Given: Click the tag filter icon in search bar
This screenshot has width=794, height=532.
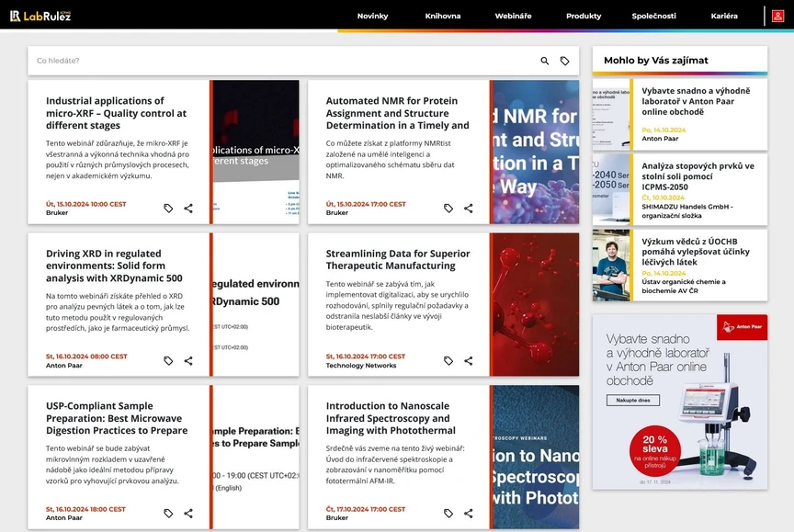Looking at the screenshot, I should (x=564, y=61).
